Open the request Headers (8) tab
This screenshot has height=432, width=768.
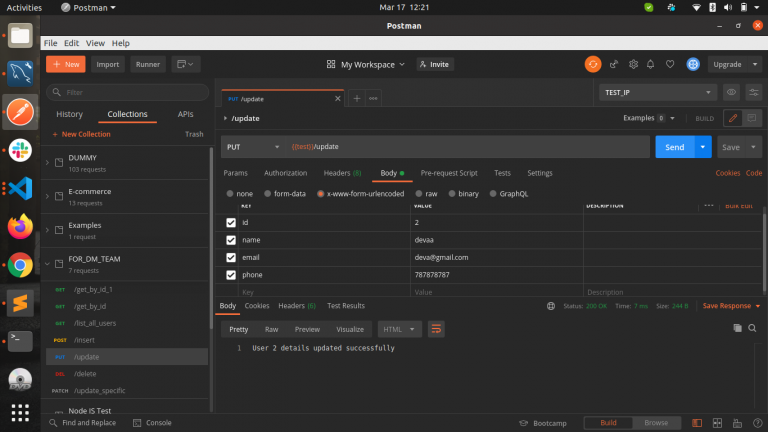click(342, 173)
